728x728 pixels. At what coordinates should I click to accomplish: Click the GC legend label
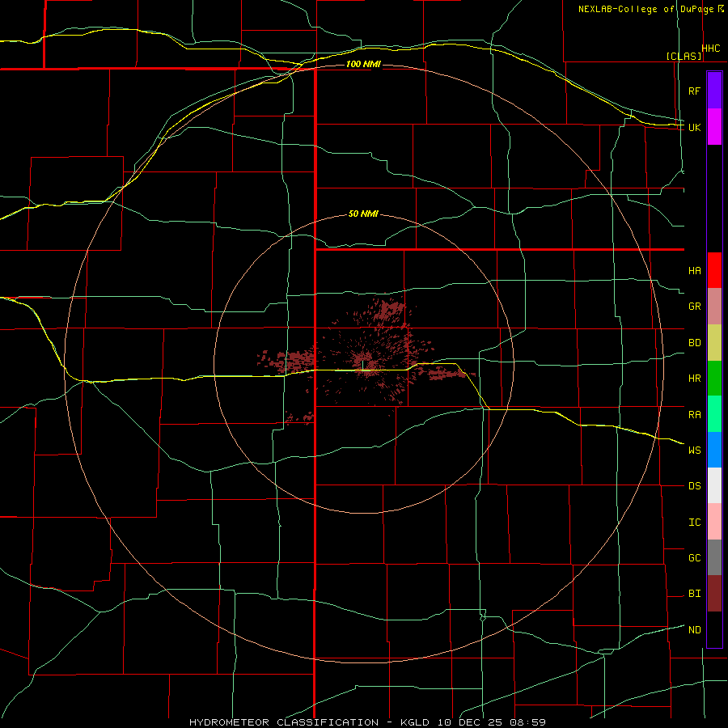coord(694,557)
